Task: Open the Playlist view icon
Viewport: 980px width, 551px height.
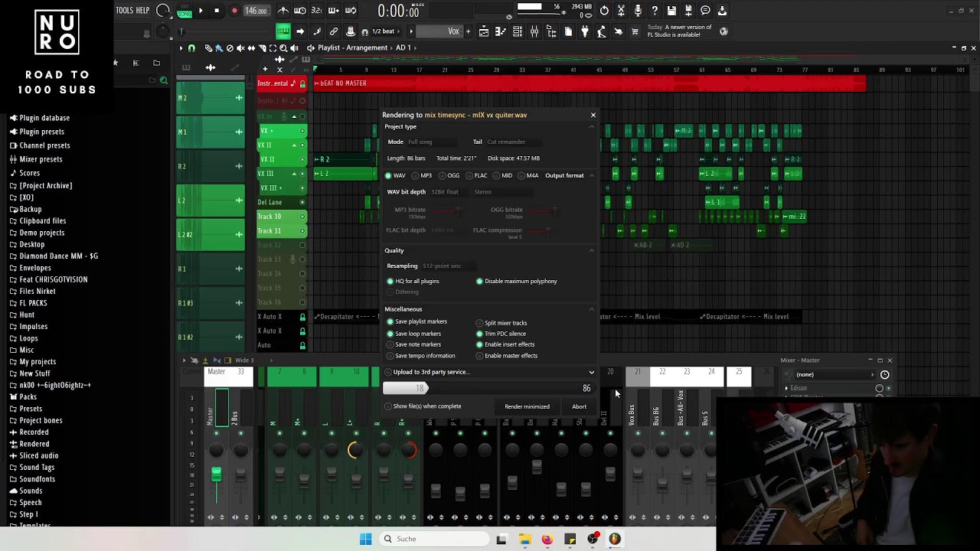Action: (484, 31)
